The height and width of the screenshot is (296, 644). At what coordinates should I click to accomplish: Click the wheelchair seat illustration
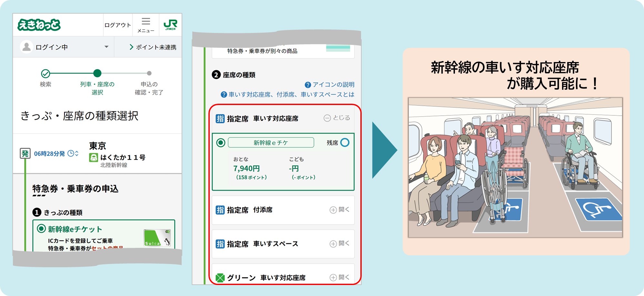click(515, 167)
